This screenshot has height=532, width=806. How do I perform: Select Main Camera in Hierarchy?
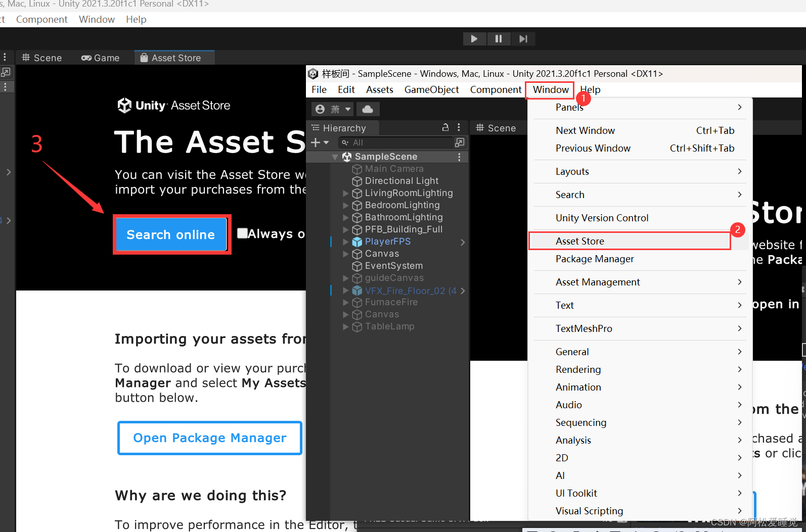394,169
